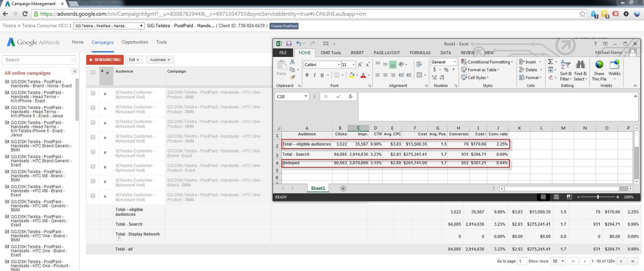Open the Opportunities tab in AdWords

point(135,42)
